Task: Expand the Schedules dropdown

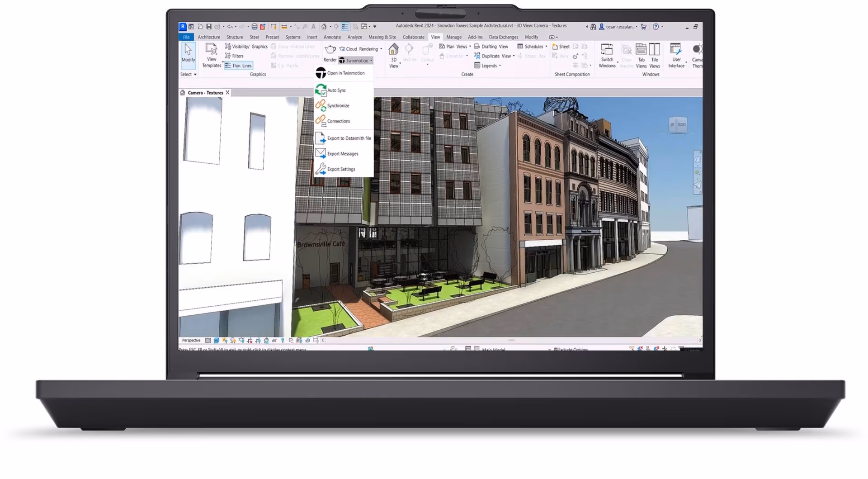Action: point(546,47)
